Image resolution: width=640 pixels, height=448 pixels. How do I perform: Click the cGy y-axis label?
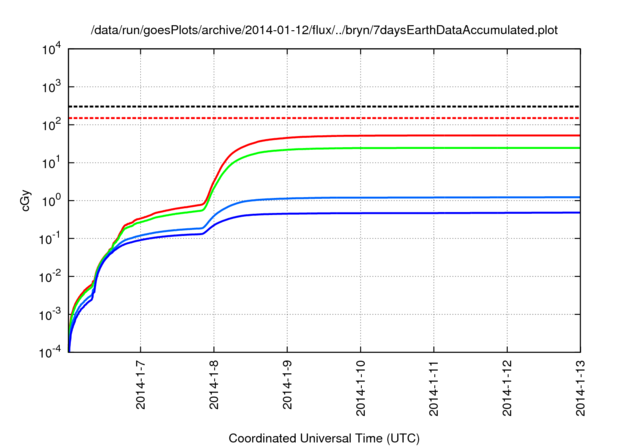(26, 200)
